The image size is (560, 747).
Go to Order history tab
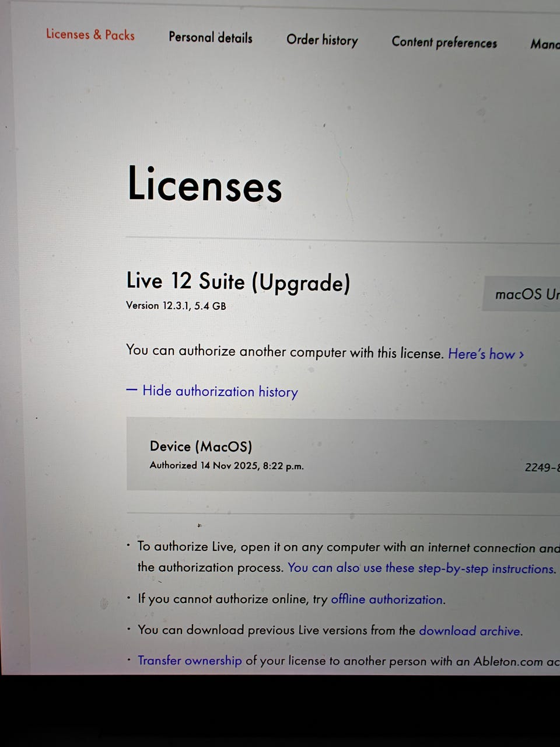[x=322, y=40]
